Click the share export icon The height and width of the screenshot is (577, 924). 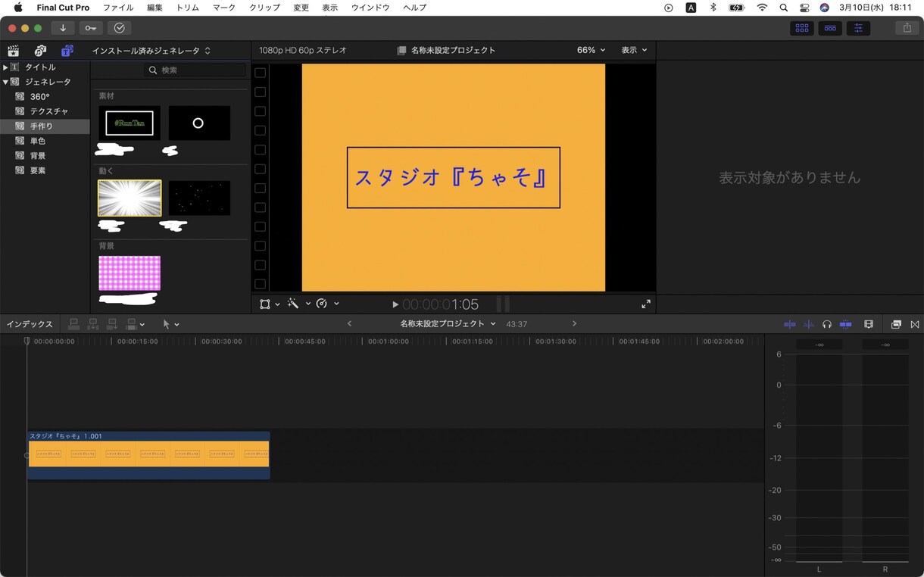click(x=907, y=28)
